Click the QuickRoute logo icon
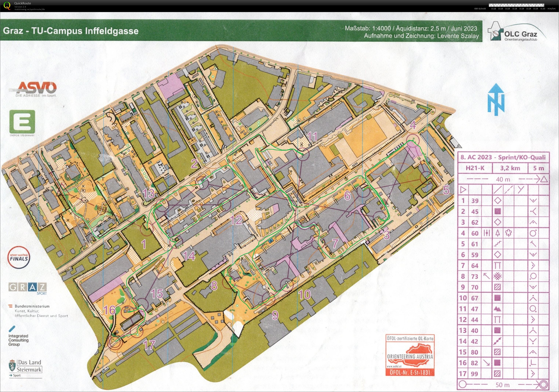Viewport: 559px width, 392px height. pos(7,6)
